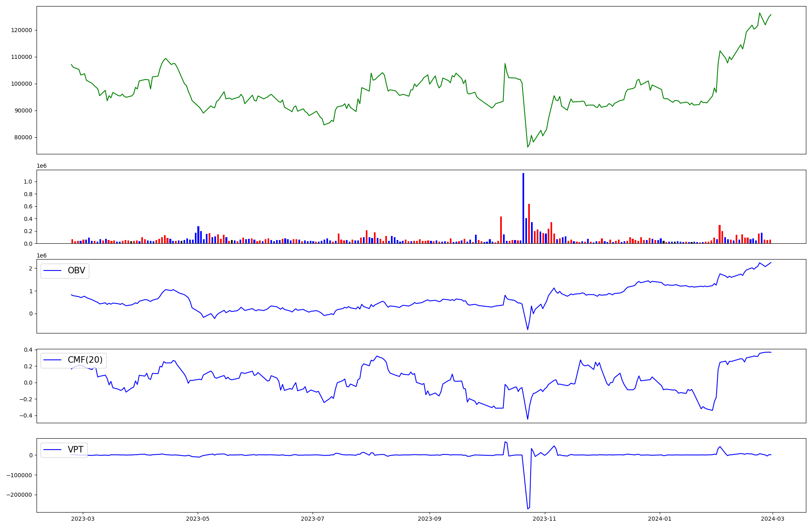
Task: Select the 2023-09 date tick label
Action: [429, 519]
